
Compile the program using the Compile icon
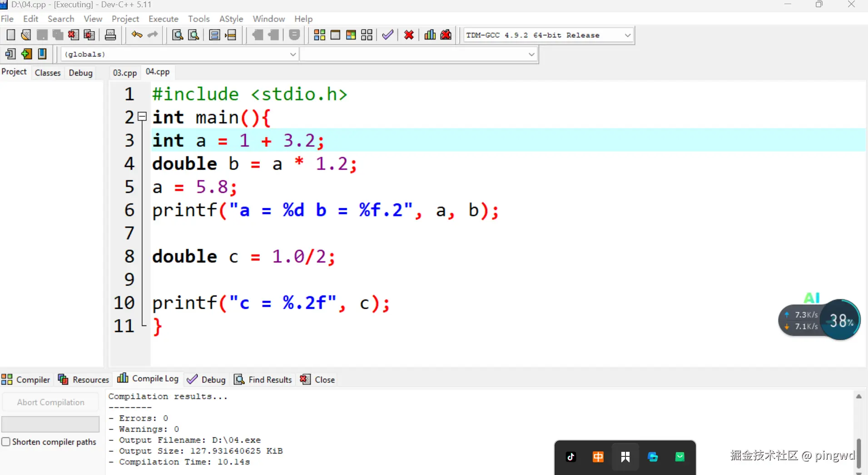click(x=320, y=35)
